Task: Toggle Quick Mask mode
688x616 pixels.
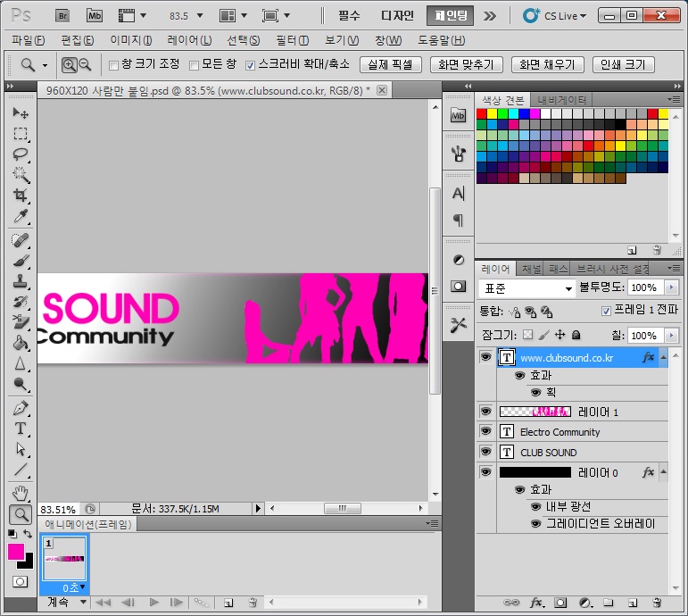Action: 20,582
